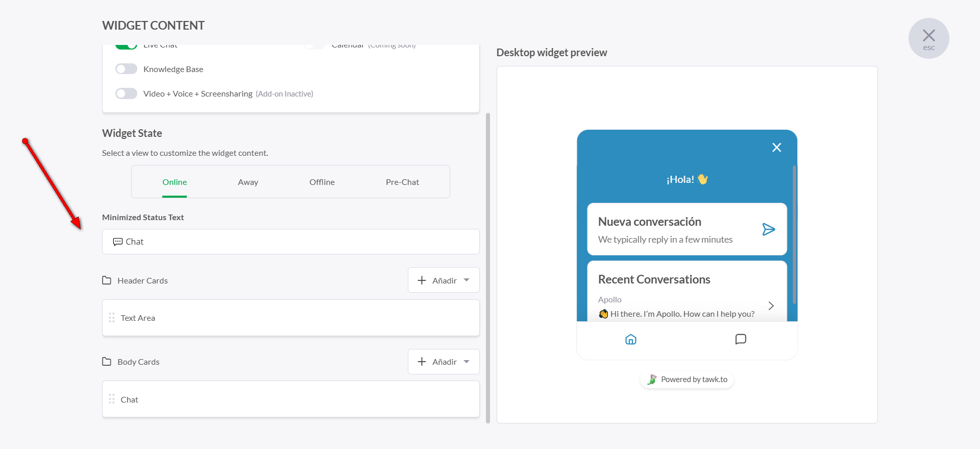This screenshot has width=980, height=449.
Task: Close the widget preview with X icon
Action: pos(776,148)
